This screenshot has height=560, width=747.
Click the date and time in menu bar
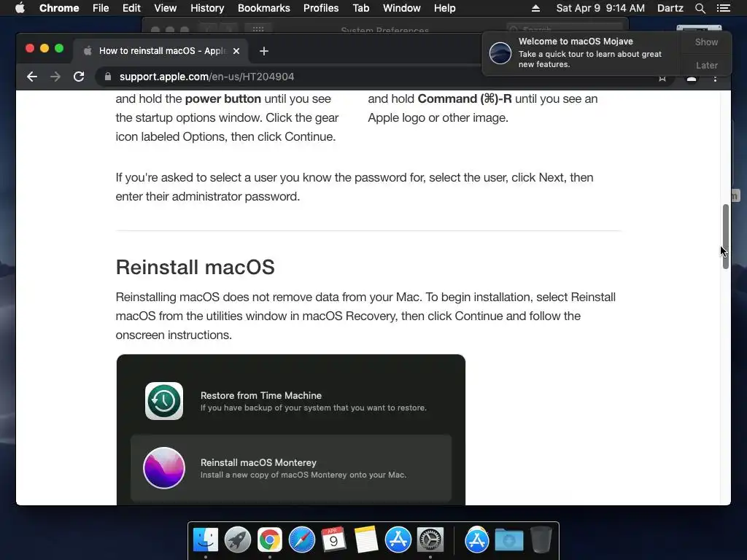(x=600, y=8)
